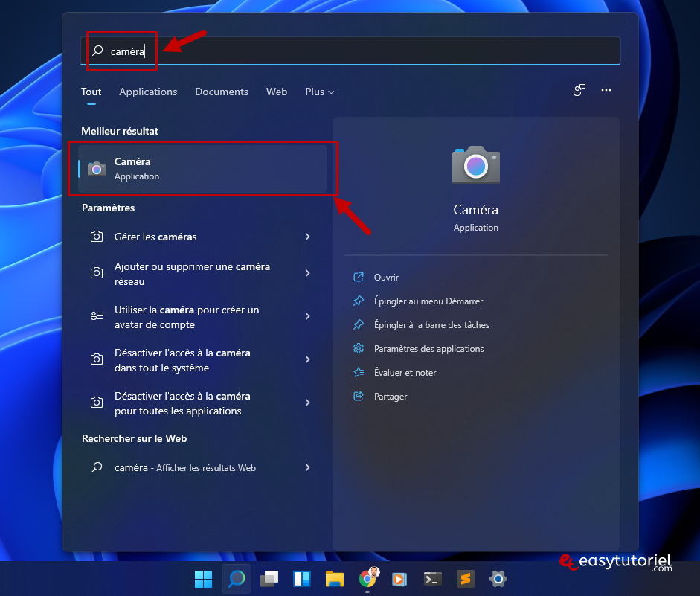Click the Ouvrir open icon
Screen dimensions: 700x596
point(359,278)
